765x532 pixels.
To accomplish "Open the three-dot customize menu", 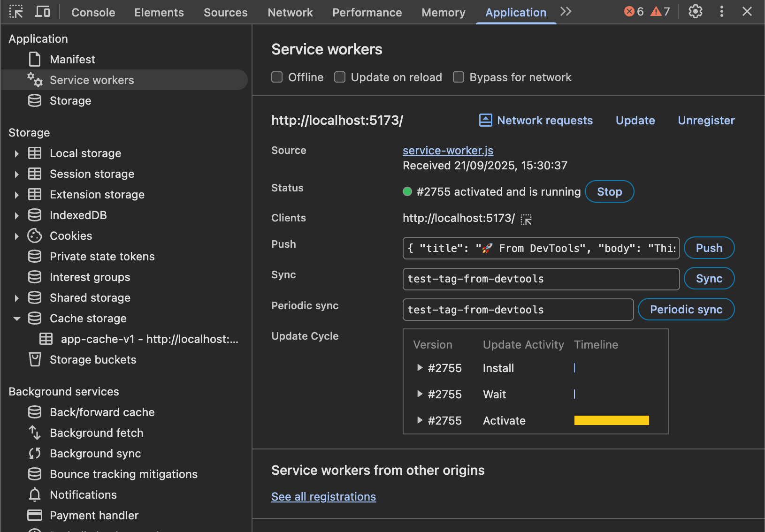I will (x=721, y=12).
